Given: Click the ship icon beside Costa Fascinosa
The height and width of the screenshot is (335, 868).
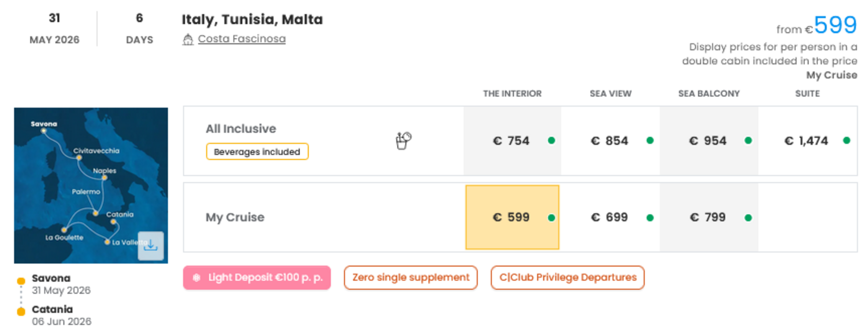Looking at the screenshot, I should [x=188, y=39].
